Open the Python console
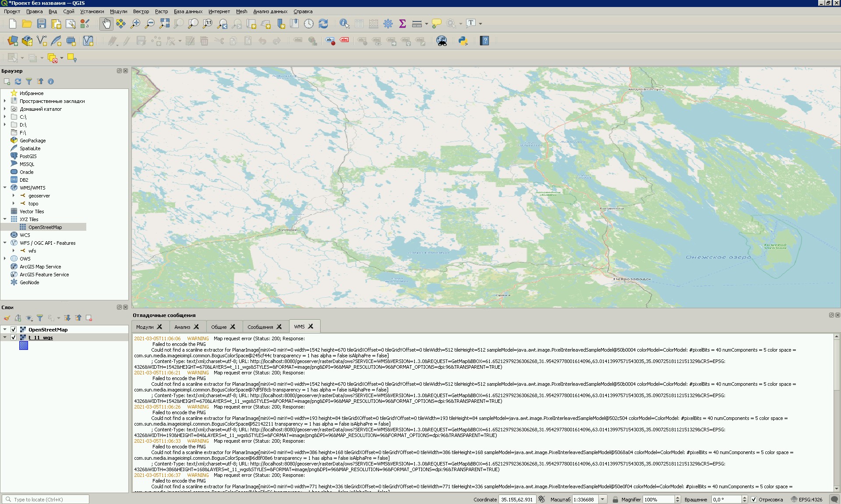 coord(463,41)
